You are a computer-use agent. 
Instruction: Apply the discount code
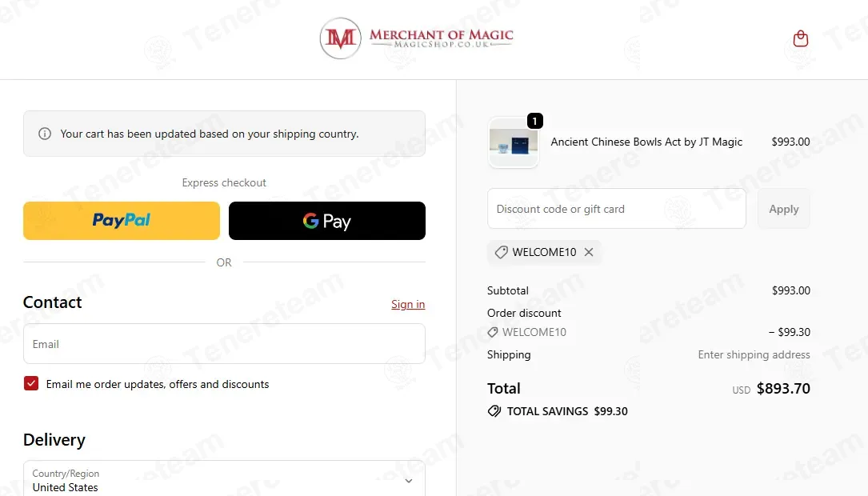783,209
